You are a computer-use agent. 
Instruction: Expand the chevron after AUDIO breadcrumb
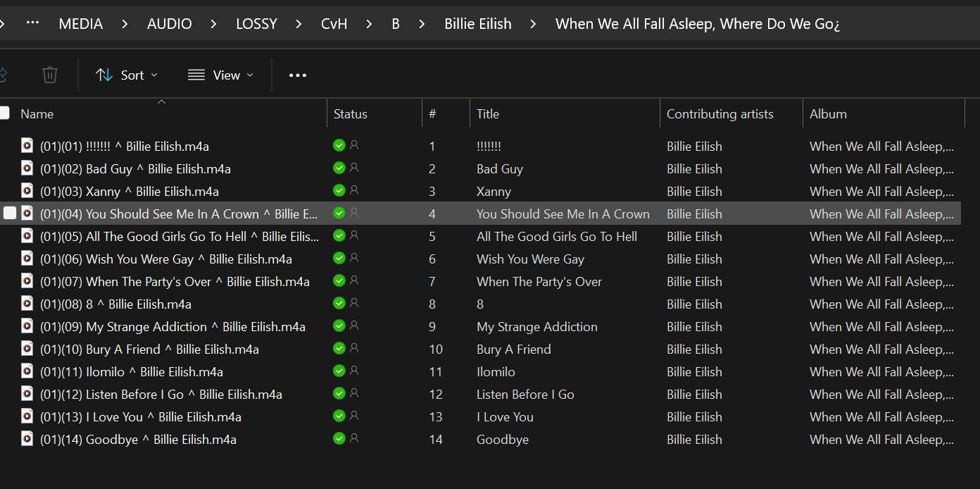[213, 24]
